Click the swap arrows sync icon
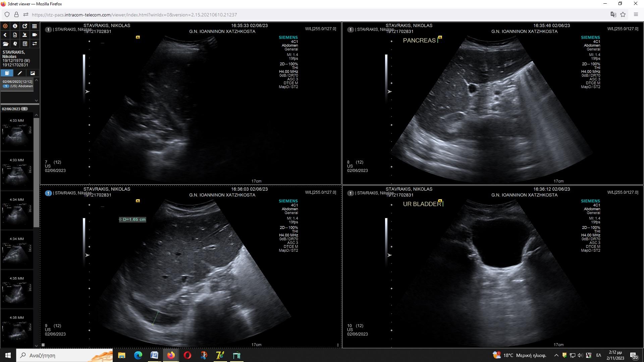Screen dimensions: 644x362 pyautogui.click(x=34, y=44)
